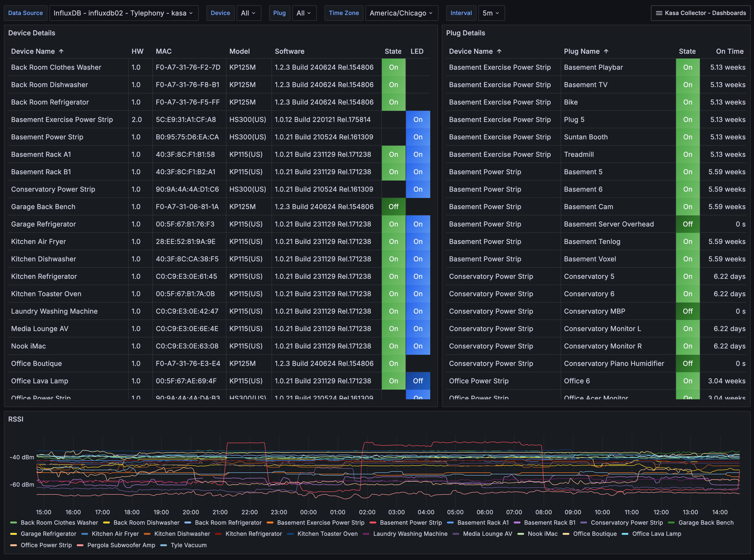Click the Off state cell for Garage Back Bench
The width and height of the screenshot is (754, 560).
(x=393, y=207)
